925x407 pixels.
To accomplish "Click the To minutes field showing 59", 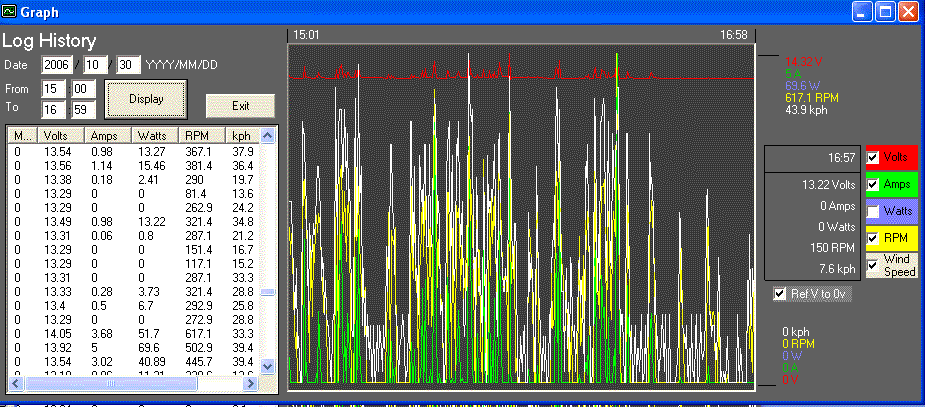I will [82, 109].
